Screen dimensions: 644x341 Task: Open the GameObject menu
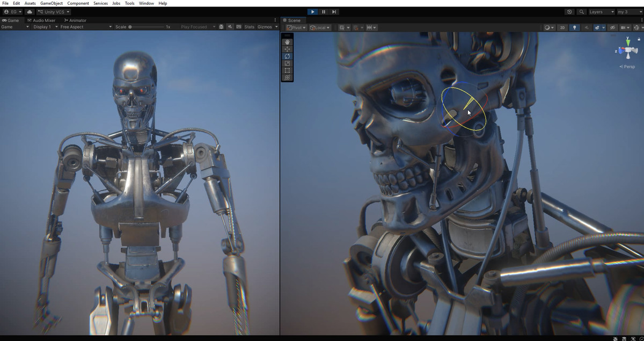(x=52, y=3)
